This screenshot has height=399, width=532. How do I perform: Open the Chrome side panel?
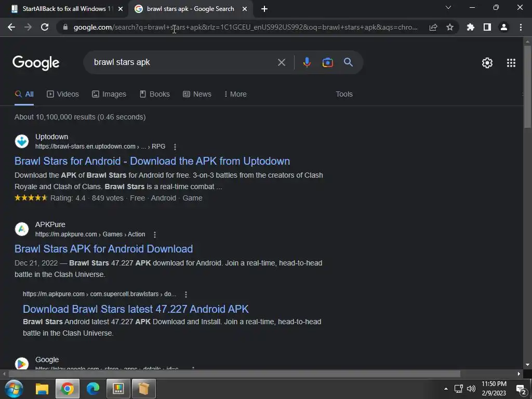pyautogui.click(x=487, y=27)
